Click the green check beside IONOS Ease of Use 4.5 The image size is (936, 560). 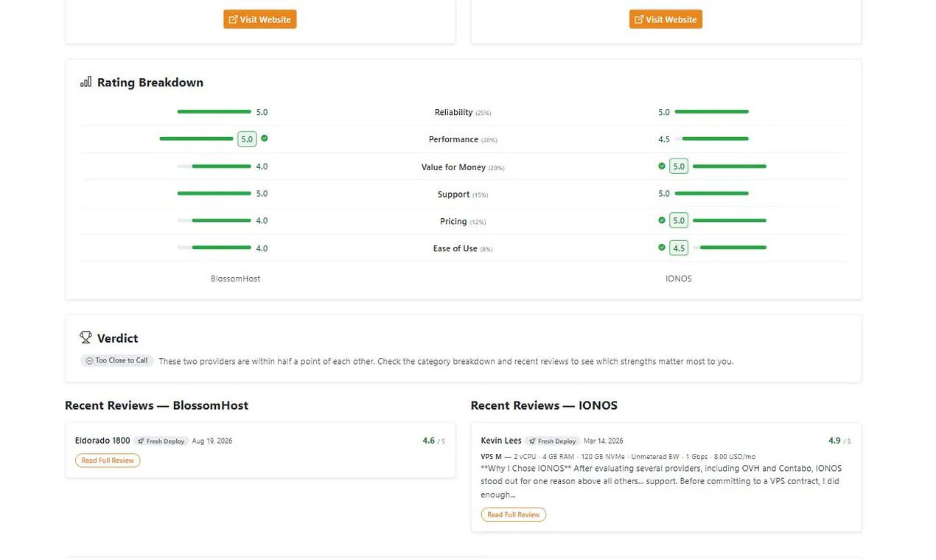662,248
